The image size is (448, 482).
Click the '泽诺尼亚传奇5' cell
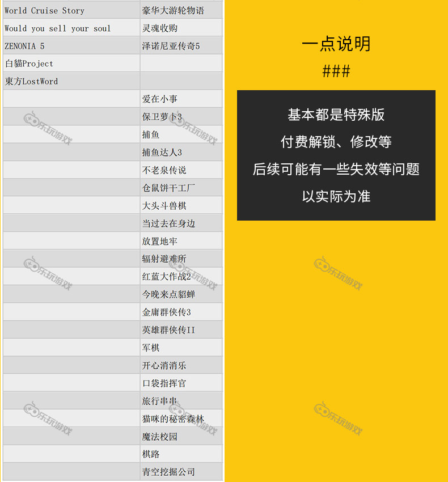(181, 46)
